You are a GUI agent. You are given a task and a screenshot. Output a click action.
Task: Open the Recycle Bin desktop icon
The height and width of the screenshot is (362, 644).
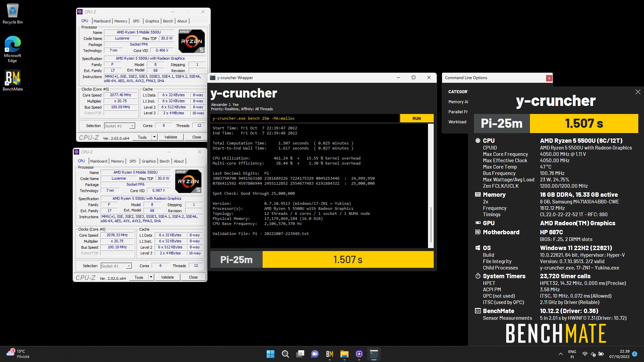[13, 14]
